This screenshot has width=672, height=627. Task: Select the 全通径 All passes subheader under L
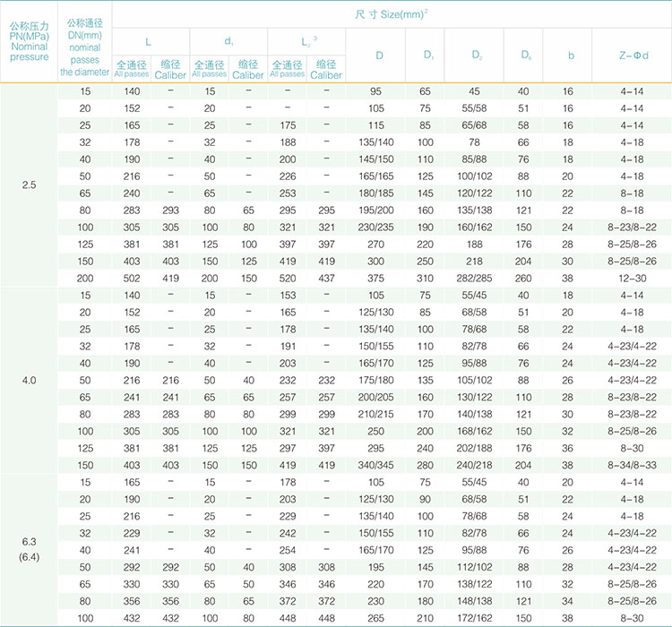(132, 69)
